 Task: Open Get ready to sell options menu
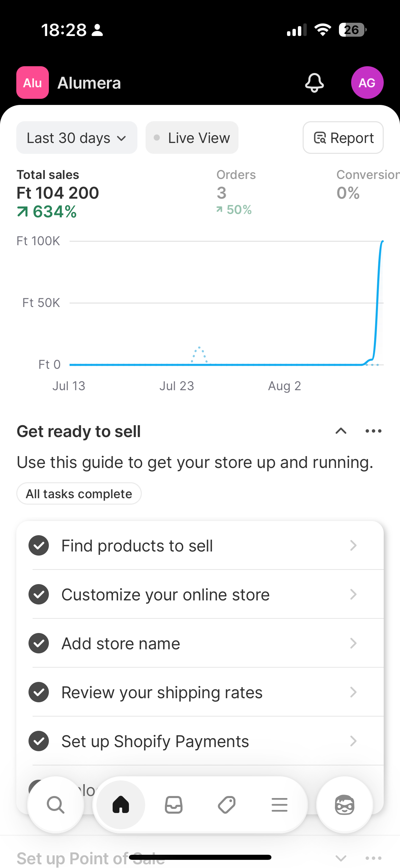[373, 431]
